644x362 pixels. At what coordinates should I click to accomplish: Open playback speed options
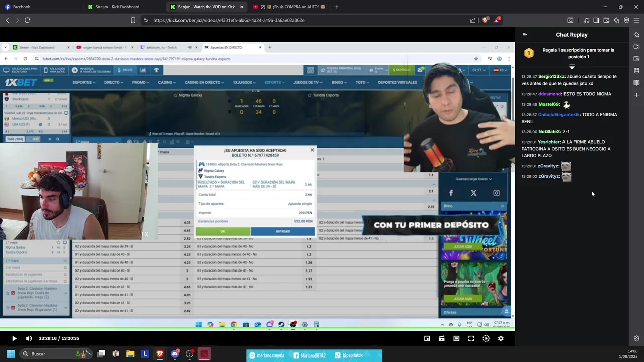(x=486, y=339)
